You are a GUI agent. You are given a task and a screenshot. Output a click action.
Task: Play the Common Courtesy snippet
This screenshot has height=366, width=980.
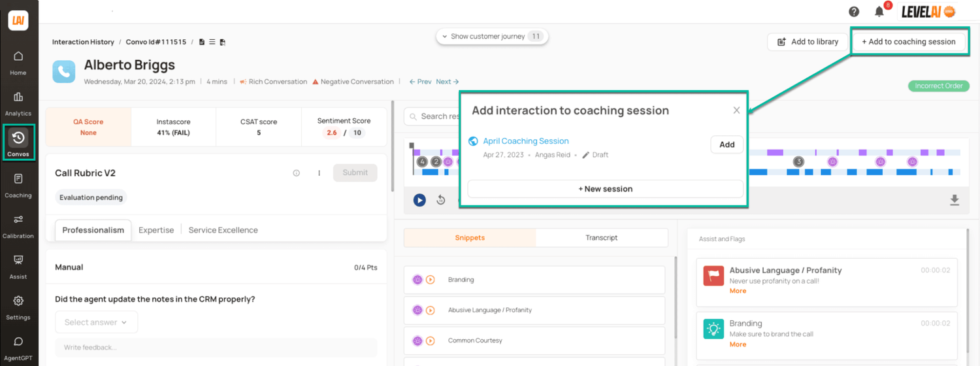coord(431,341)
